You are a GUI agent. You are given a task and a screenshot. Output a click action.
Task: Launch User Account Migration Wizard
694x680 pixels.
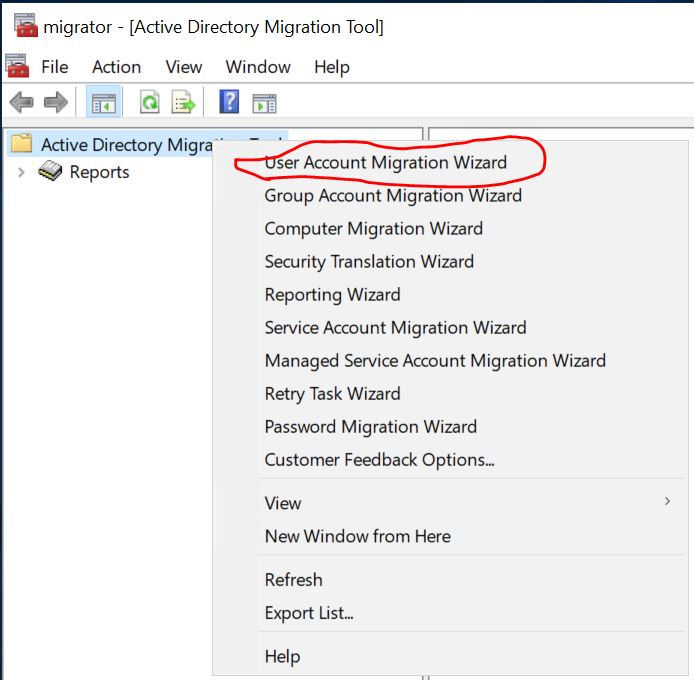click(386, 162)
